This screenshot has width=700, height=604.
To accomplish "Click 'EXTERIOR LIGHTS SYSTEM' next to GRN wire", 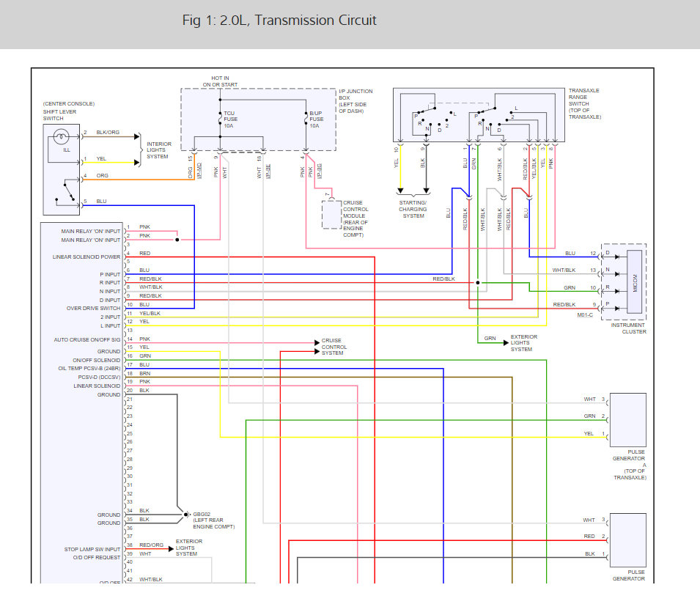I will point(523,343).
